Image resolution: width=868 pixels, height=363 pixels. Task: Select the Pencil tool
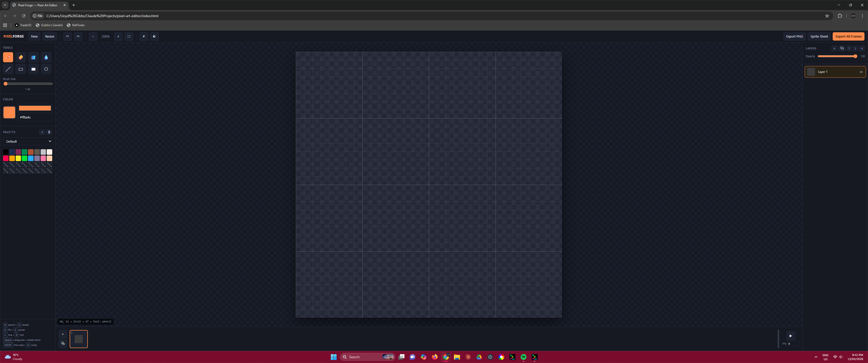(8, 57)
